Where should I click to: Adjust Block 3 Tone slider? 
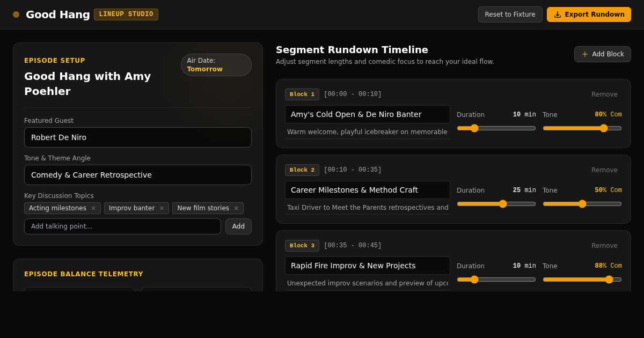(582, 280)
